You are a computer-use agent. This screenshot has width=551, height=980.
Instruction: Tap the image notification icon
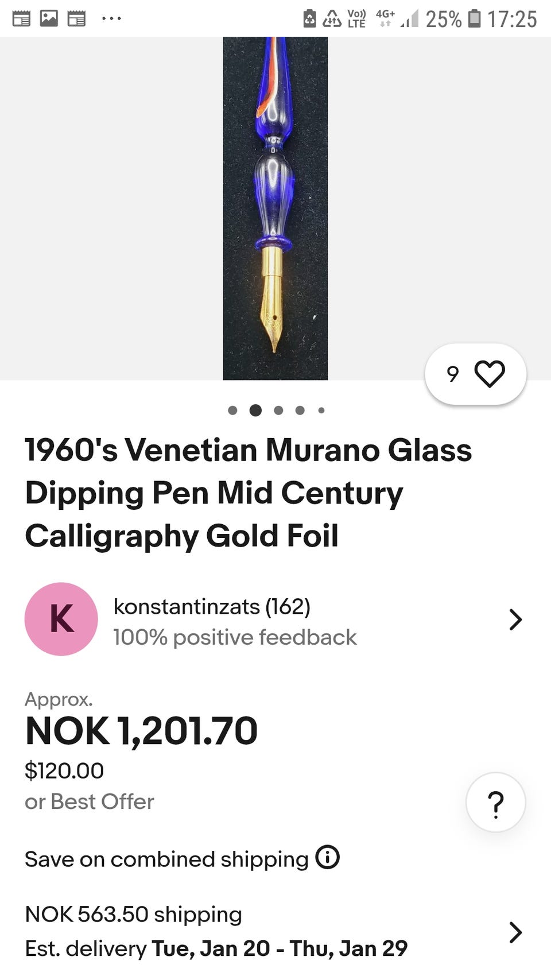click(49, 18)
